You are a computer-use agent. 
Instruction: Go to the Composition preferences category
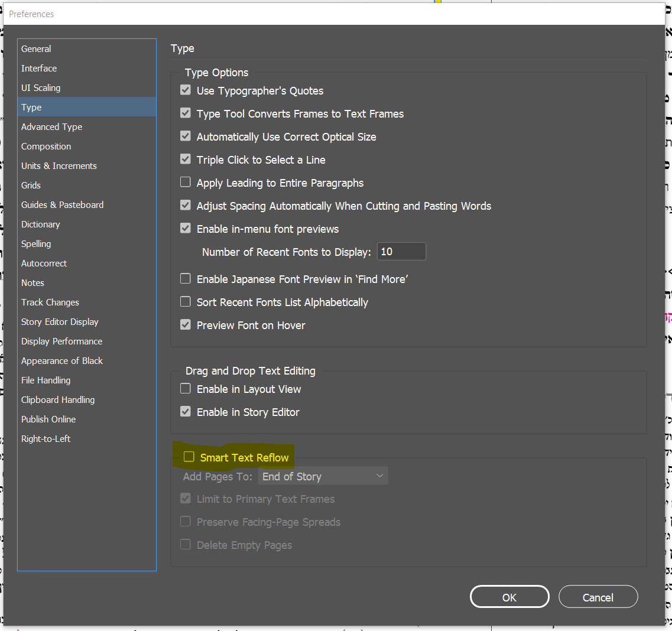click(x=46, y=147)
